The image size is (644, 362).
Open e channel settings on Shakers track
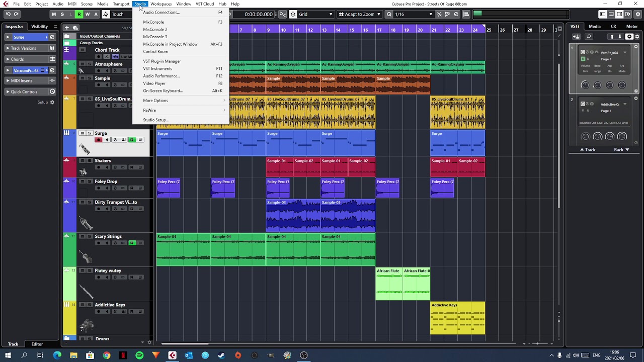pyautogui.click(x=115, y=167)
